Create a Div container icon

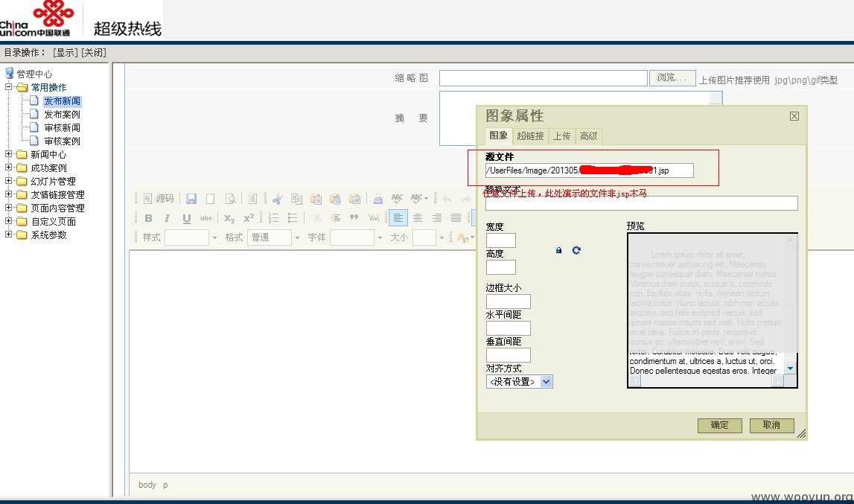click(374, 218)
